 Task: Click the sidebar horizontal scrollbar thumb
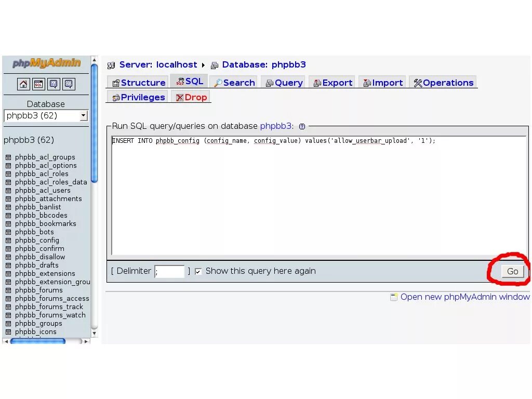coord(37,341)
